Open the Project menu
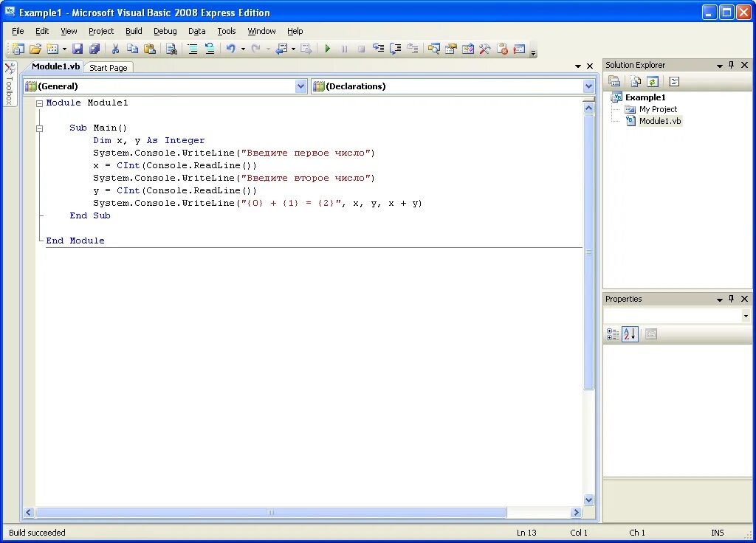Image resolution: width=756 pixels, height=543 pixels. point(101,31)
